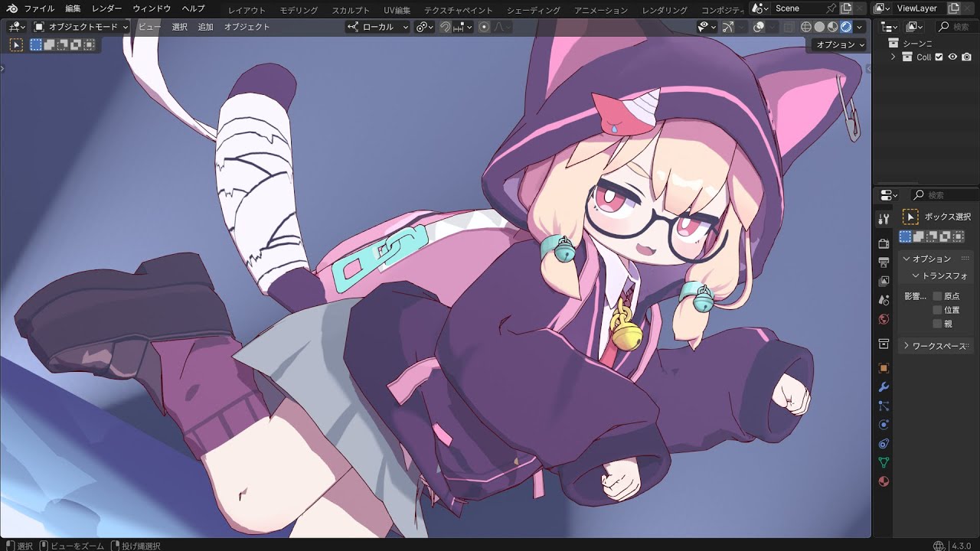Viewport: 980px width, 551px height.
Task: Switch to the スカルプト workspace tab
Action: [x=351, y=10]
